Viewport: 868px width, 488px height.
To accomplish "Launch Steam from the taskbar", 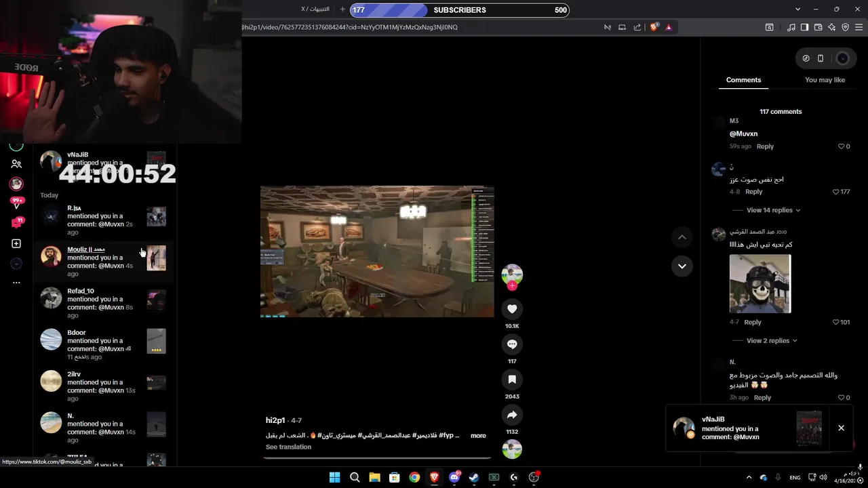I will click(x=474, y=477).
